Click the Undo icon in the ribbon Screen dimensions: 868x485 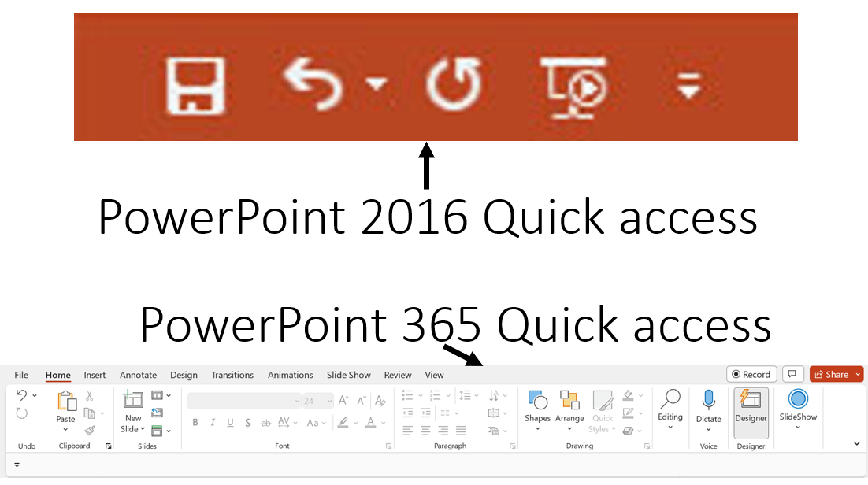[21, 394]
